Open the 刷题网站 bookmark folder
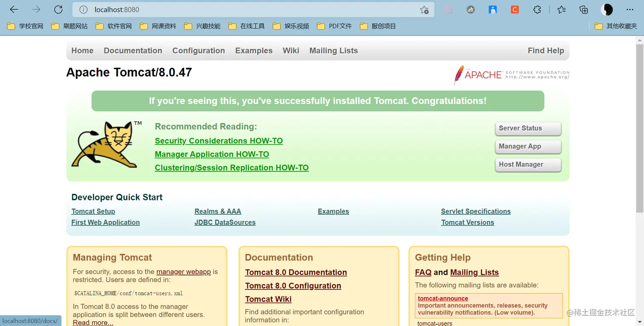Screen dimensions: 644x326 point(69,26)
